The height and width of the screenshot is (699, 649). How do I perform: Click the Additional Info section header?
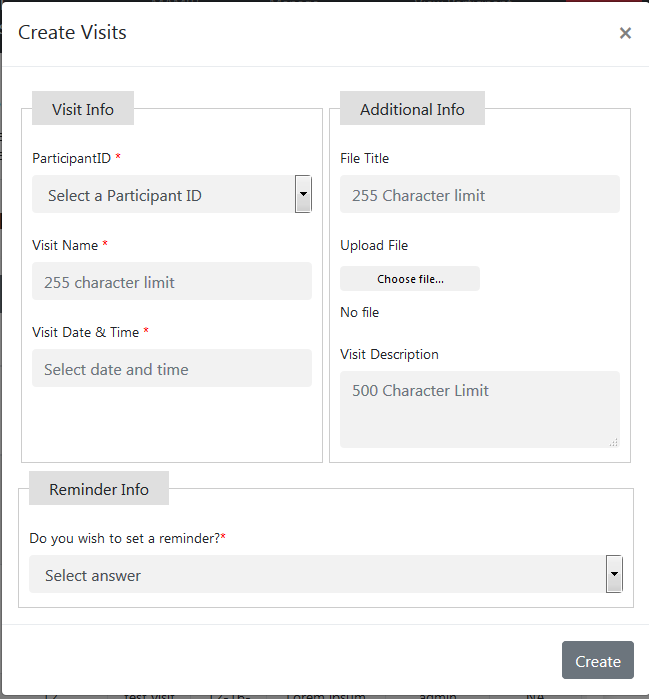pyautogui.click(x=412, y=109)
